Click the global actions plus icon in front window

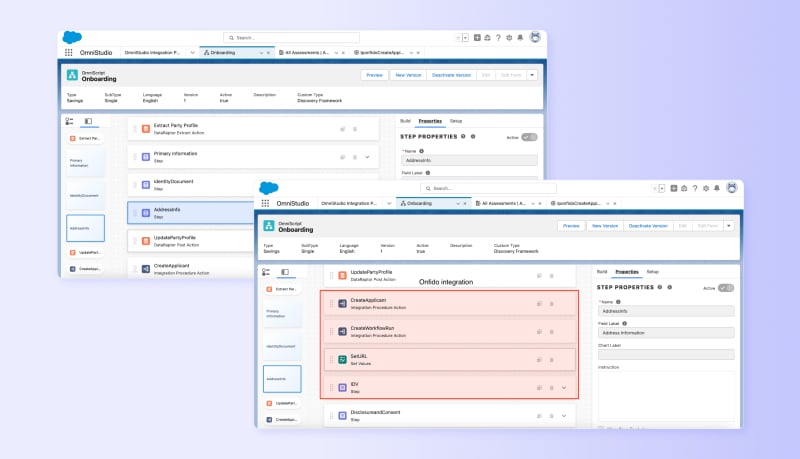(673, 188)
